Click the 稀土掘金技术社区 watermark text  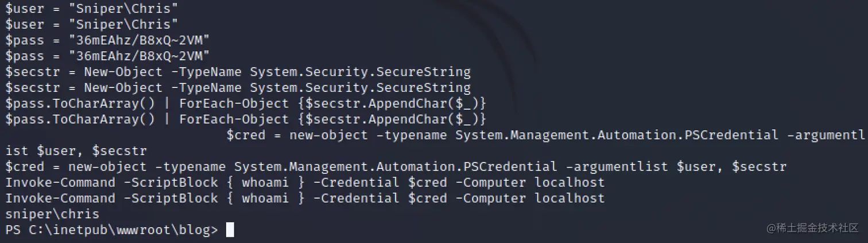(x=819, y=228)
